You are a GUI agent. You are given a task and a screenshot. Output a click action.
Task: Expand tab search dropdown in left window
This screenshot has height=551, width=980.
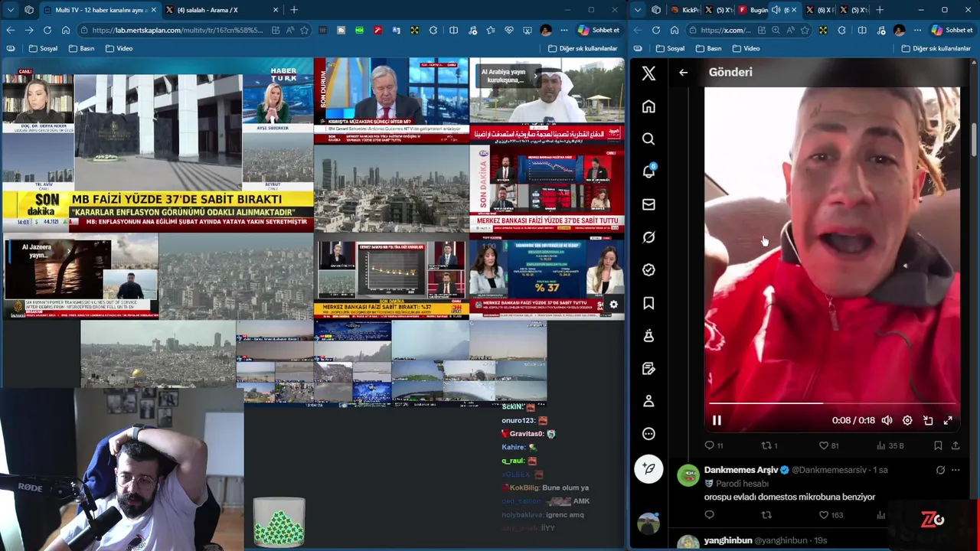pos(10,10)
